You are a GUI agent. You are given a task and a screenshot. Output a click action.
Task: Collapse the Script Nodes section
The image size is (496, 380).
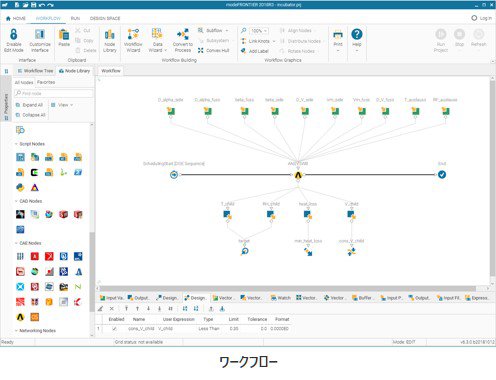pyautogui.click(x=16, y=144)
